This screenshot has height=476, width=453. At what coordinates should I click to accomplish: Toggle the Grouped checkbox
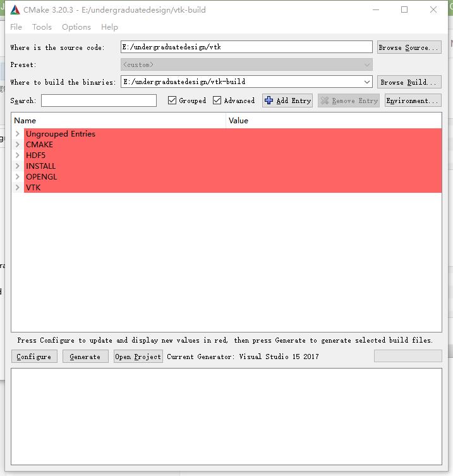point(172,100)
